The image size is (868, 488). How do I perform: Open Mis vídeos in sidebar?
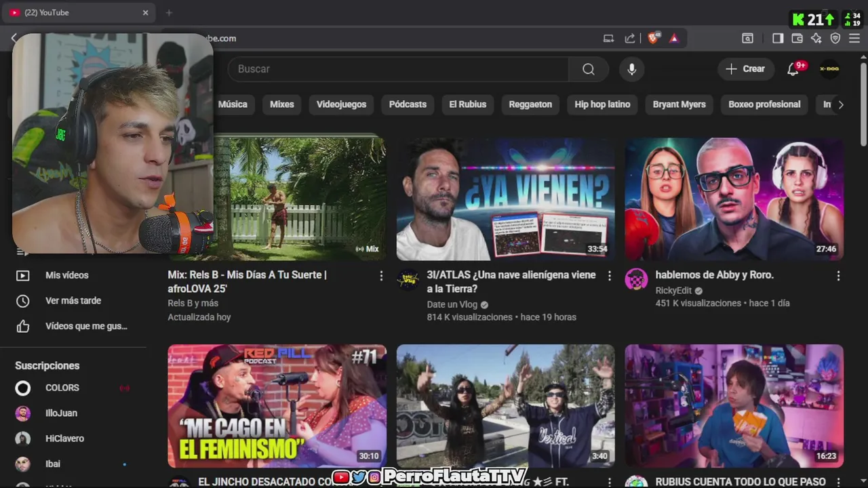pos(66,276)
